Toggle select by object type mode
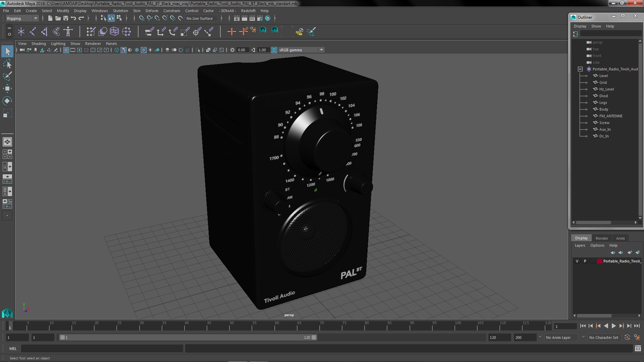 111,18
